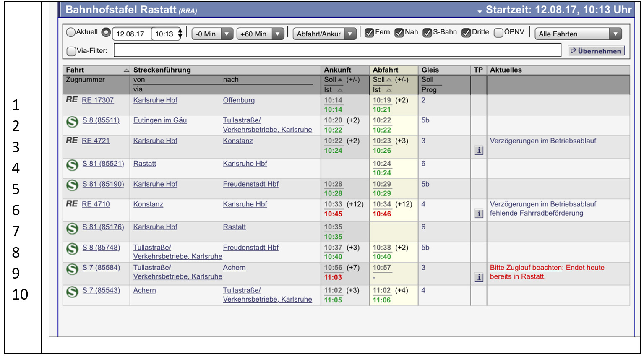This screenshot has height=357, width=644.
Task: Click delayed arrival time 10:45
Action: pos(333,214)
